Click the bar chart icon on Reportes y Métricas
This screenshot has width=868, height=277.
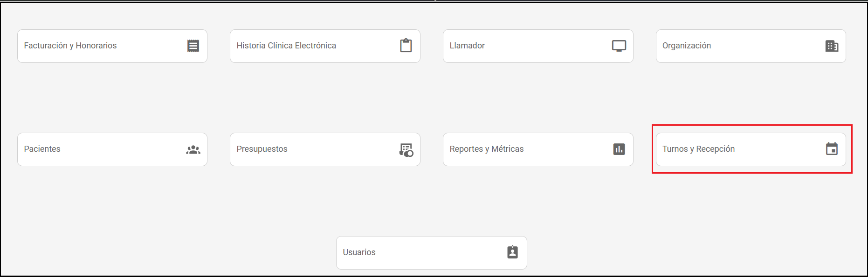(x=619, y=149)
